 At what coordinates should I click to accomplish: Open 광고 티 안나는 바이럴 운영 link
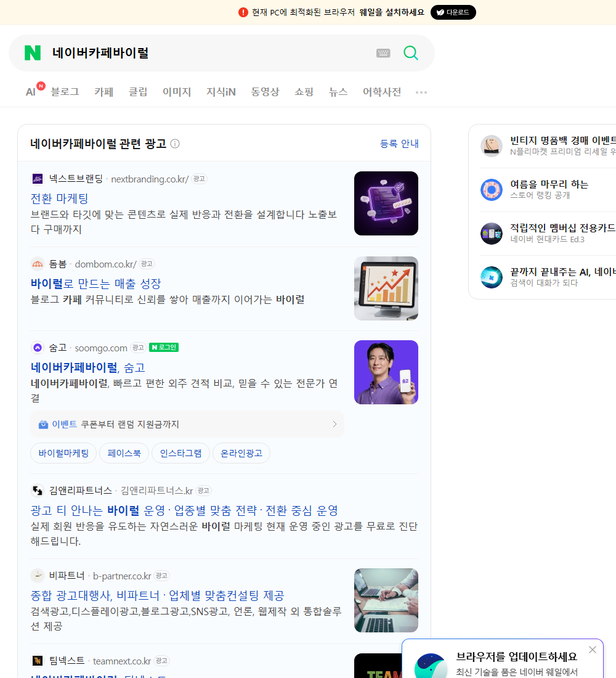[x=184, y=510]
